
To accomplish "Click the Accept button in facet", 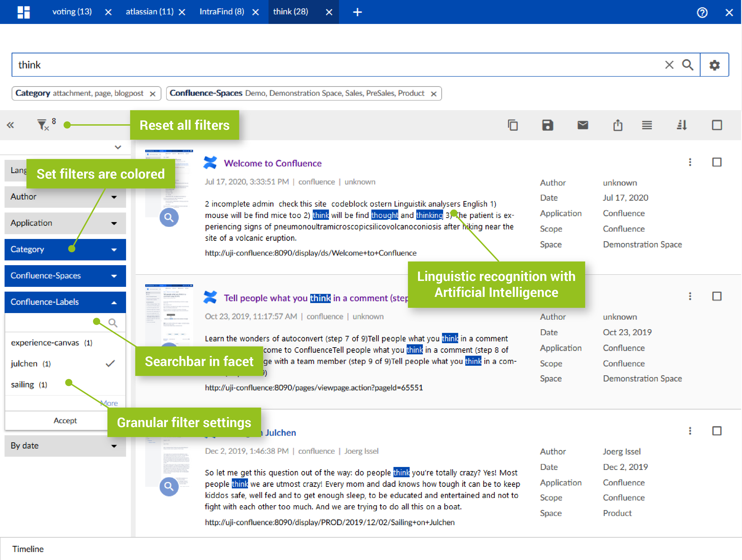I will tap(65, 421).
